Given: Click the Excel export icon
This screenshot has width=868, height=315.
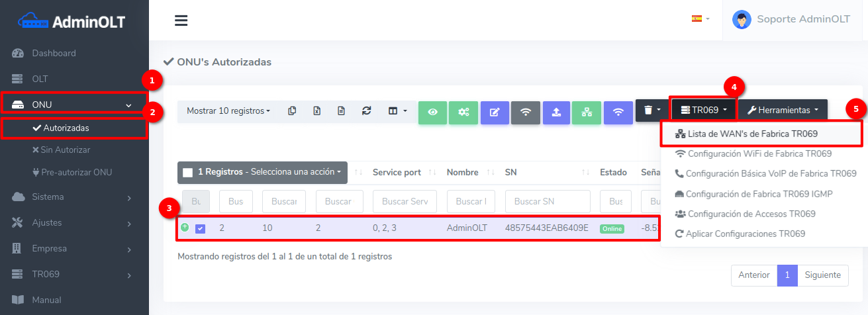Looking at the screenshot, I should (x=317, y=111).
